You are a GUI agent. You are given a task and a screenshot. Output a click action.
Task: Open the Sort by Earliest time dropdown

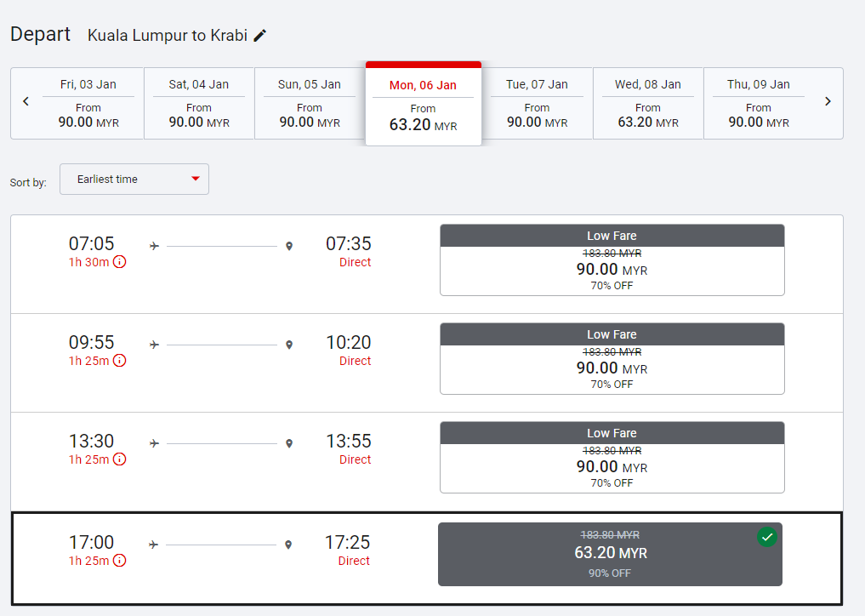[x=134, y=180]
